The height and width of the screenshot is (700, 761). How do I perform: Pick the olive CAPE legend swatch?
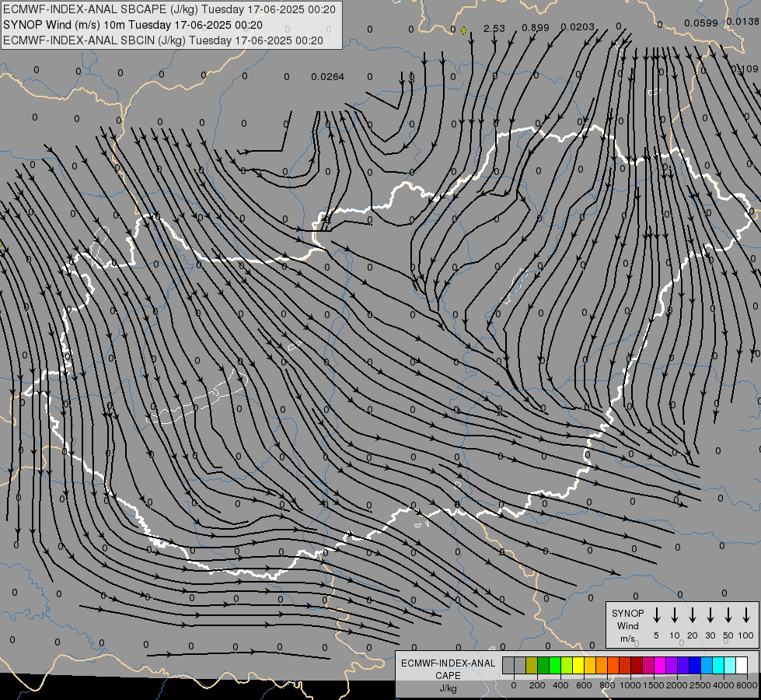532,665
